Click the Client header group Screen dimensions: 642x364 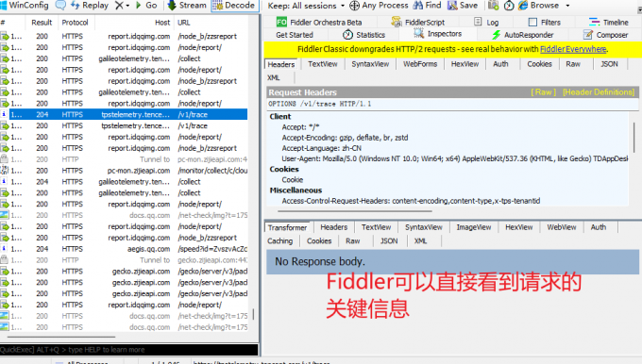tap(280, 117)
